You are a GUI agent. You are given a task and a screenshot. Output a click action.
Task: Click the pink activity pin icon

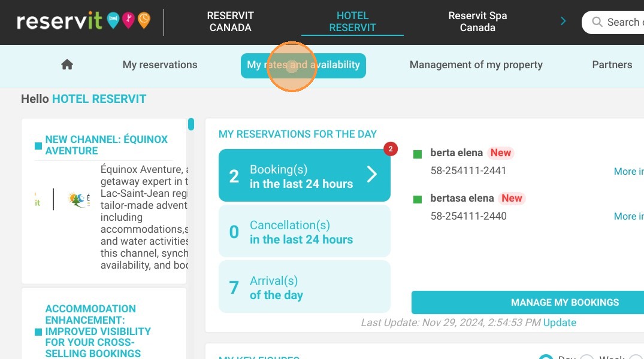tap(129, 20)
